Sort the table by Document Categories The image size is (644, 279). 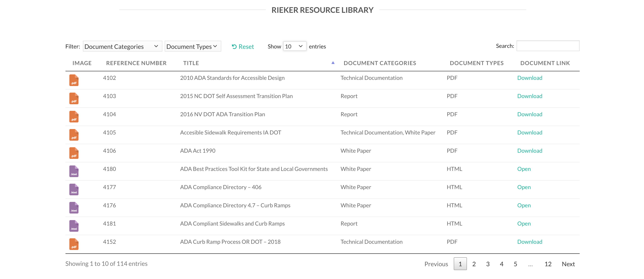[380, 63]
